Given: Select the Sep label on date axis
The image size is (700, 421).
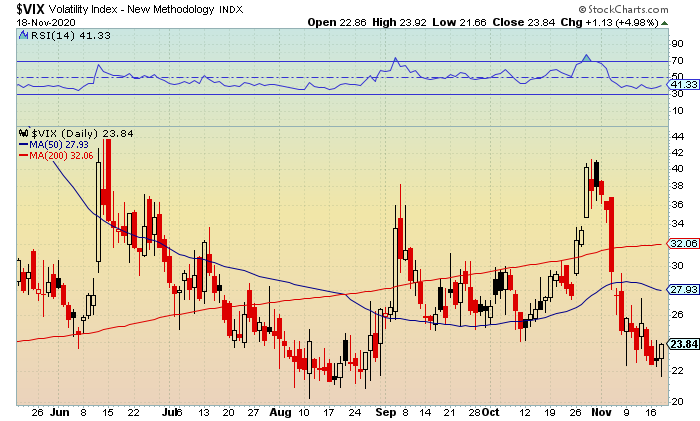Looking at the screenshot, I should [385, 413].
